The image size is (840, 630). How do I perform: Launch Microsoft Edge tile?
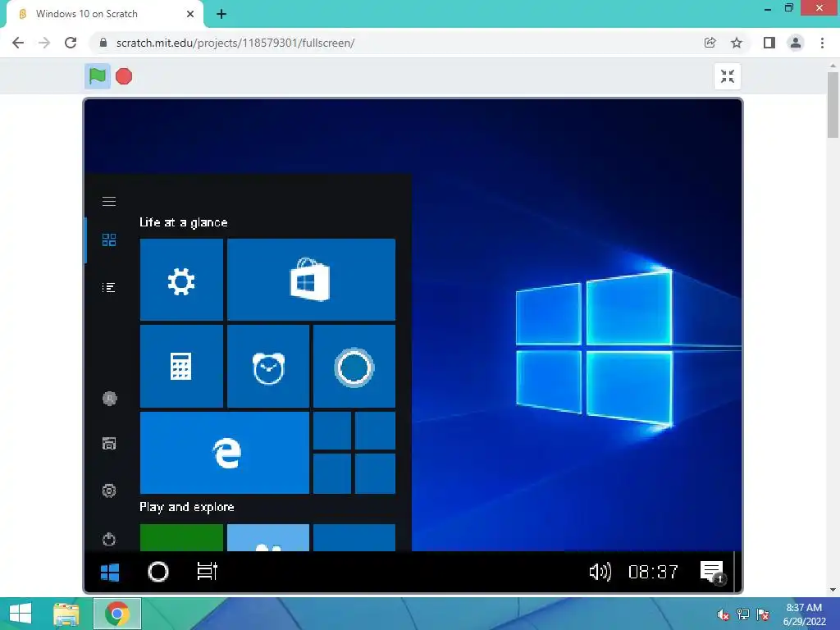[x=225, y=453]
